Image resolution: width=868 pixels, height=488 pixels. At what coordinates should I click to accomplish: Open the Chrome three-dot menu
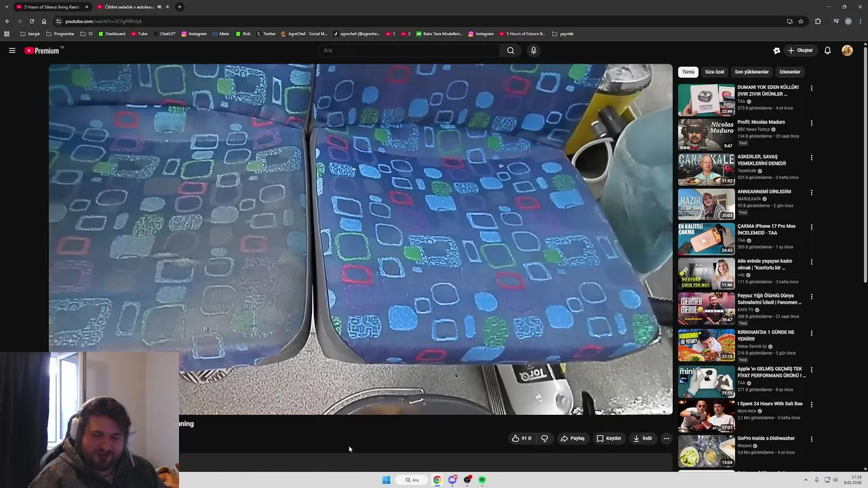859,21
